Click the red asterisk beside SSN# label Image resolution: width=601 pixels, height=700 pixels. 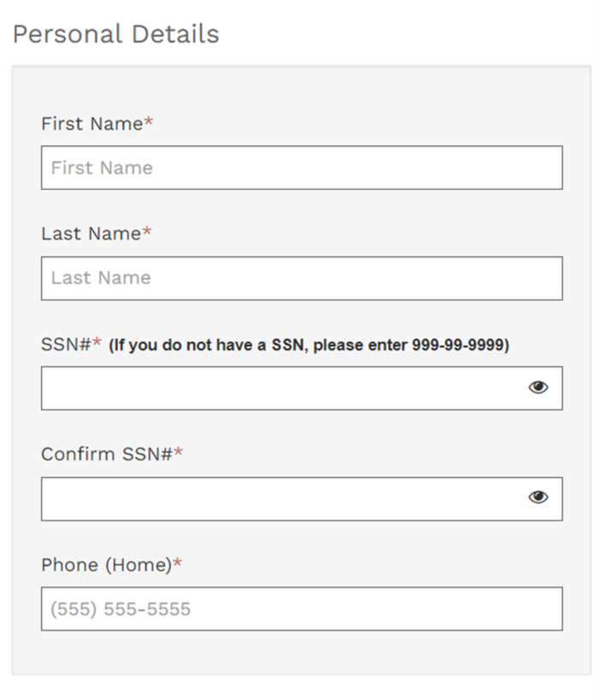[97, 342]
